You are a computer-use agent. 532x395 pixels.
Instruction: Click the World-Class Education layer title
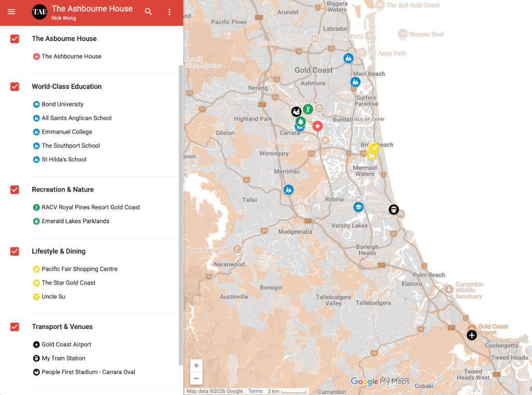click(67, 86)
